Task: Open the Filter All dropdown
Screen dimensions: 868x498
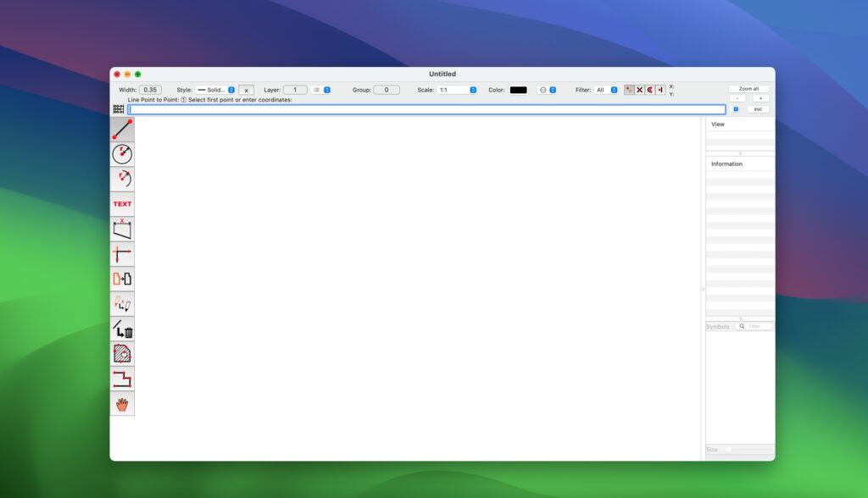Action: 612,89
